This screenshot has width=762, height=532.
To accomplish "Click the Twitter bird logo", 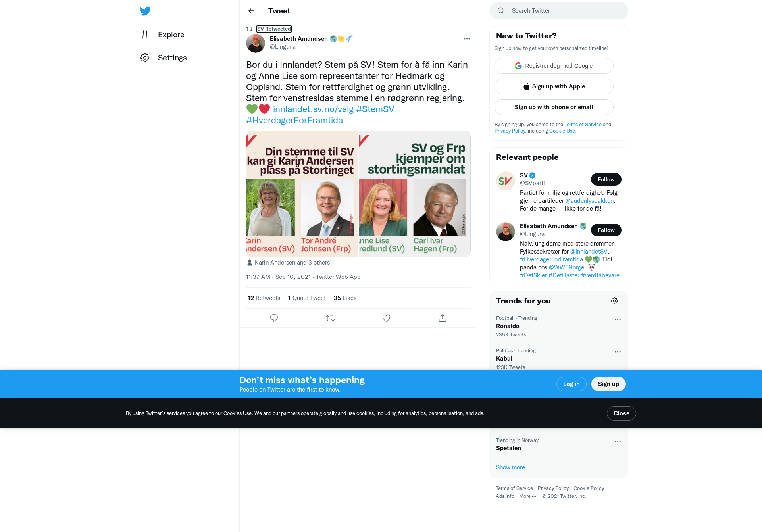I will click(x=145, y=11).
